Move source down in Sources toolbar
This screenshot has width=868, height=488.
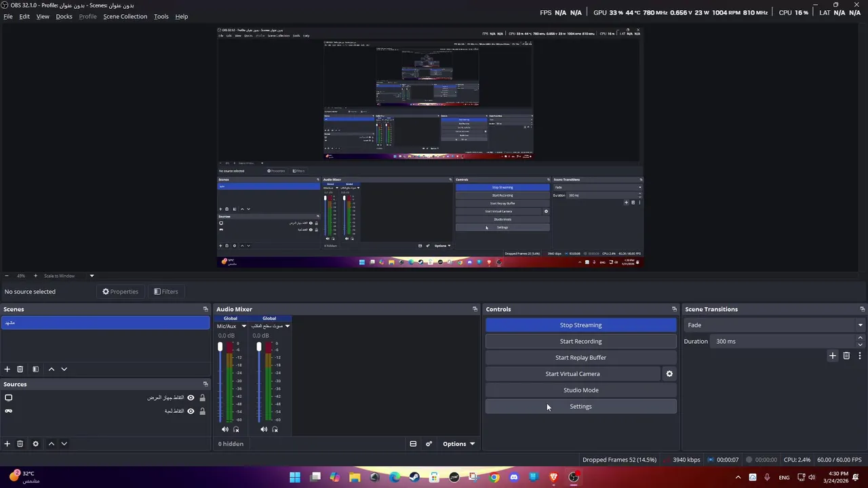click(x=64, y=444)
